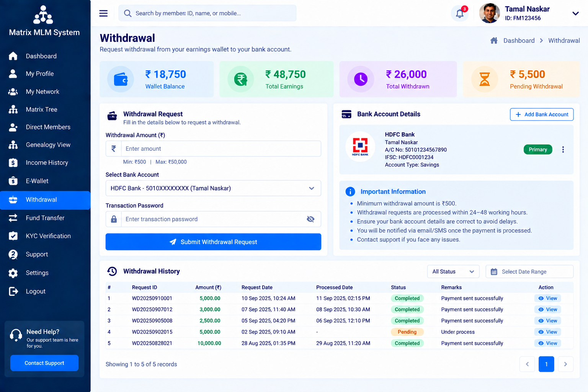Click 'Under process' remark text

(x=458, y=332)
